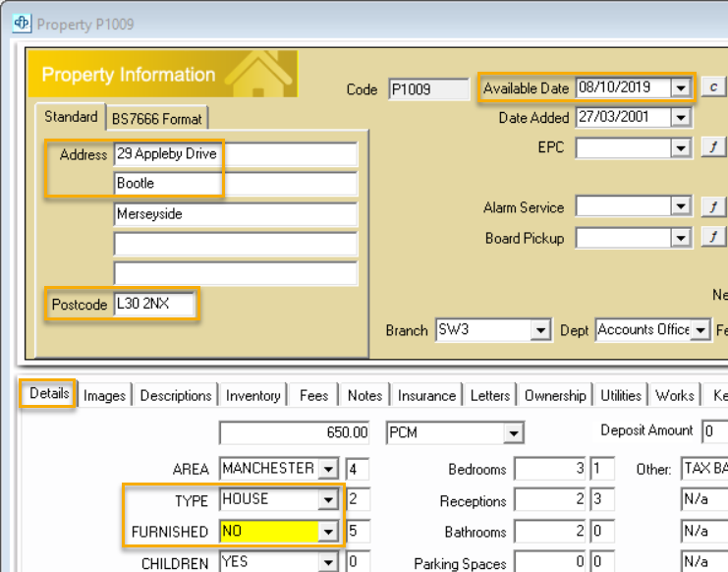
Task: Open the Works tab
Action: [675, 395]
